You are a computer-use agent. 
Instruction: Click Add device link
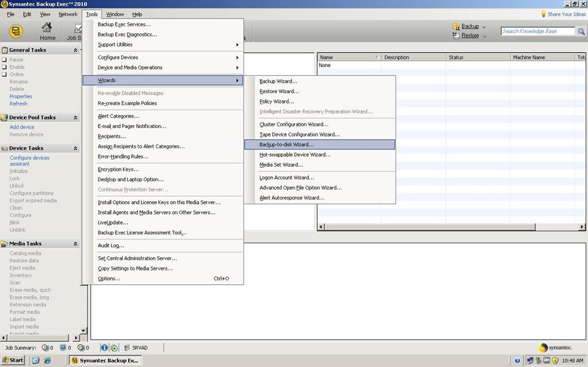[x=21, y=127]
